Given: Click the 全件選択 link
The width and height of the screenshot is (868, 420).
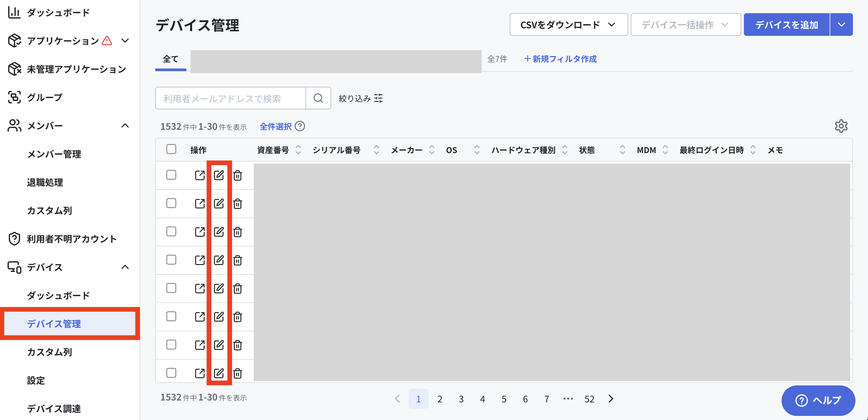Looking at the screenshot, I should [x=275, y=126].
